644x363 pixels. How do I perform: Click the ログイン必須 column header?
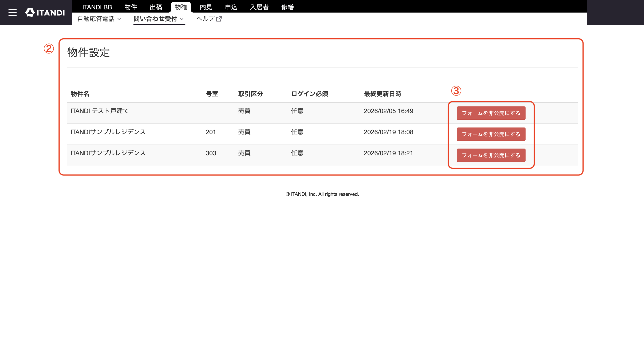tap(309, 94)
